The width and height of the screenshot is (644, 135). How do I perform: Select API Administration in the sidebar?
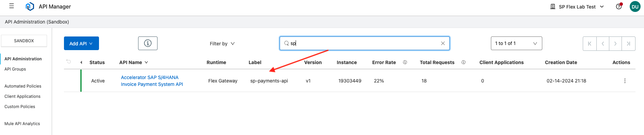point(23,59)
